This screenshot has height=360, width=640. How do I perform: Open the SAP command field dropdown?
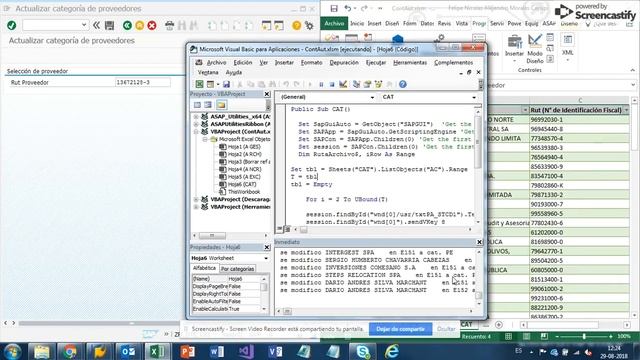pos(84,25)
